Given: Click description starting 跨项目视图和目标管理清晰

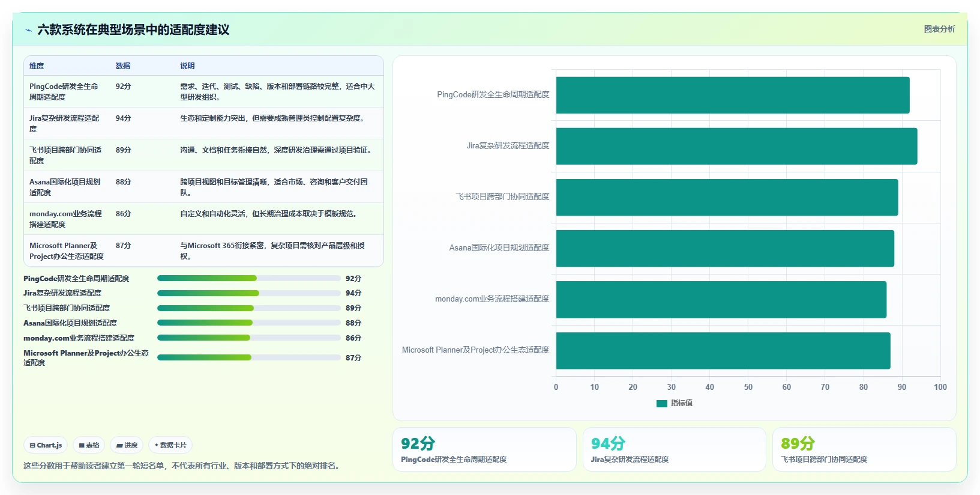Looking at the screenshot, I should pyautogui.click(x=274, y=187).
